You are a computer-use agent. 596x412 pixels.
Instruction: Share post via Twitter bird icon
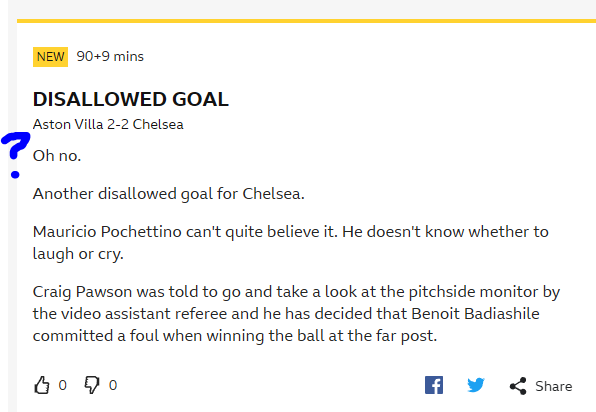coord(476,385)
